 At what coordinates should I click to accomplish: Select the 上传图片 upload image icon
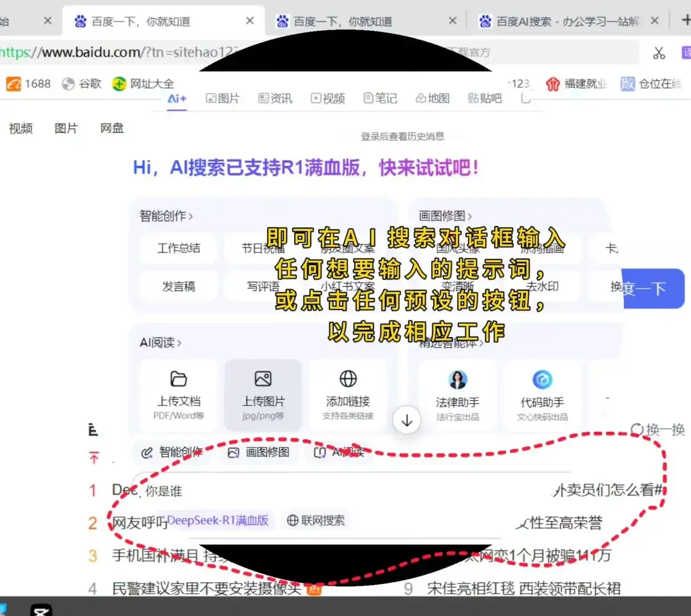click(x=263, y=378)
